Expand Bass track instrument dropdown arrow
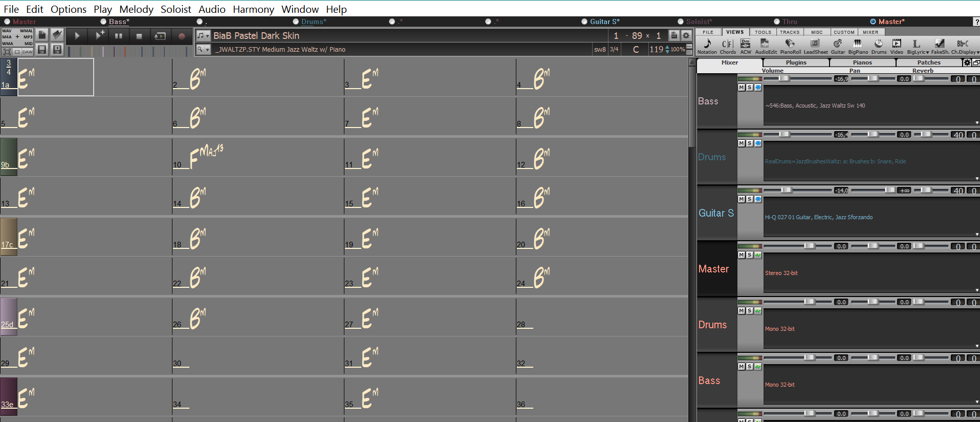Viewport: 980px width, 422px height. (976, 123)
